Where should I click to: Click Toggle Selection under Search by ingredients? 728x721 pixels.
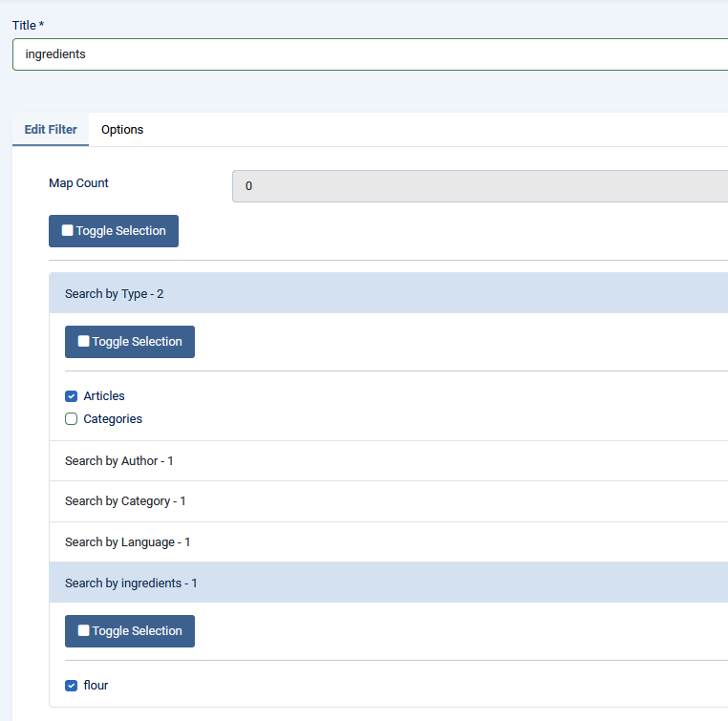pyautogui.click(x=130, y=631)
